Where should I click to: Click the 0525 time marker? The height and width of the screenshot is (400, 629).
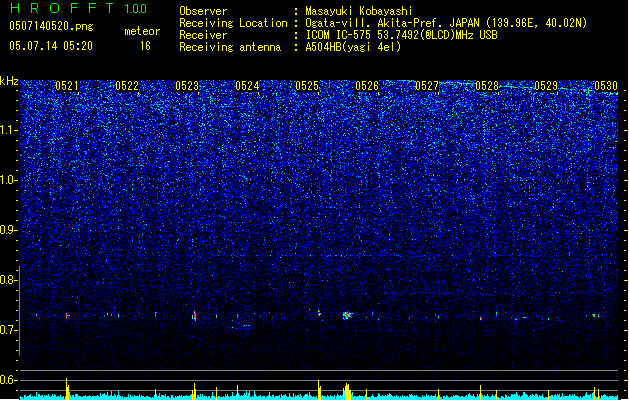click(307, 86)
